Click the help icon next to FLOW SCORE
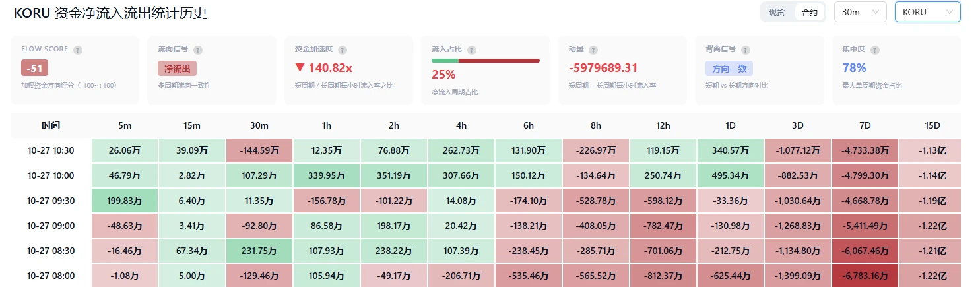The width and height of the screenshot is (980, 287). (78, 49)
